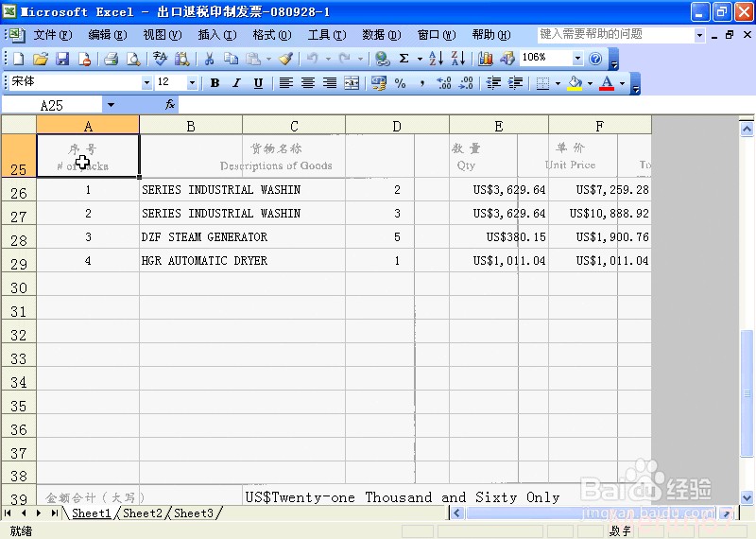Click the Insert Hyperlink globe icon
Viewport: 756px width, 539px height.
[x=383, y=59]
